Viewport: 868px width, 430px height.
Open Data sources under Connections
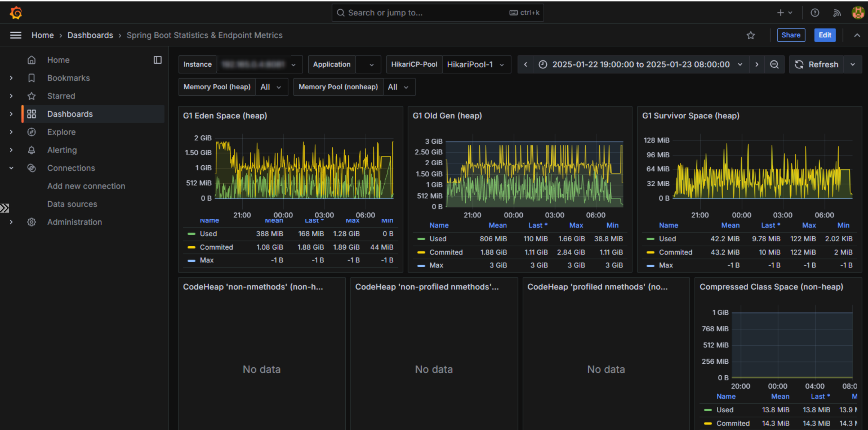[72, 204]
